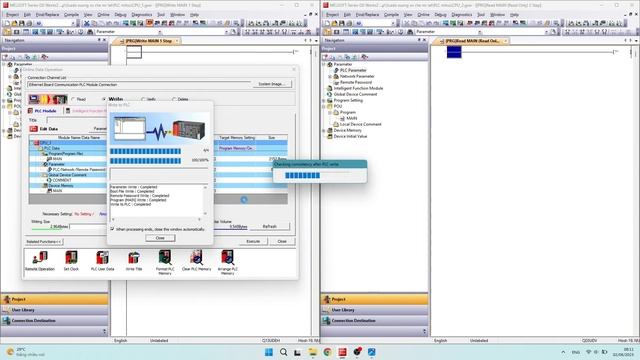Toggle close window automatically checkbox
640x360 pixels.
coord(112,229)
